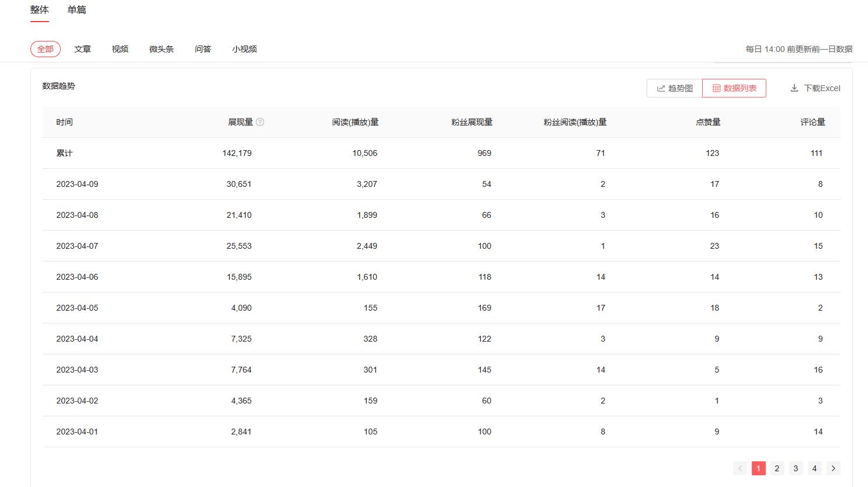868x487 pixels.
Task: Click the table grid icon on 数据列表
Action: (x=717, y=88)
